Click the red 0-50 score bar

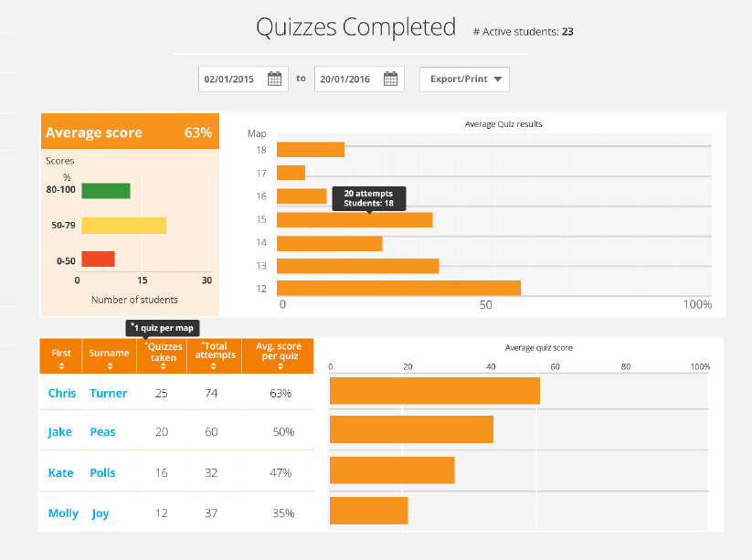[98, 259]
